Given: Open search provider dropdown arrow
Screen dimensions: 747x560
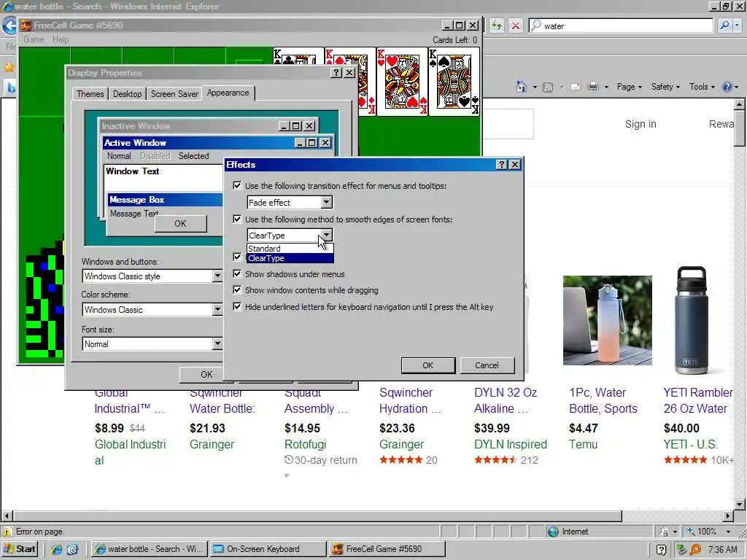Looking at the screenshot, I should point(738,26).
